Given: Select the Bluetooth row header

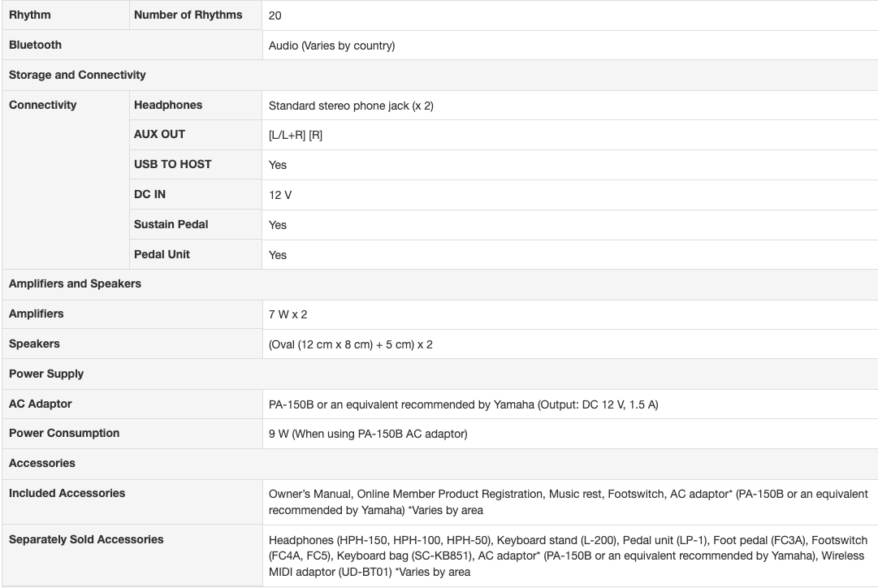Looking at the screenshot, I should point(35,45).
